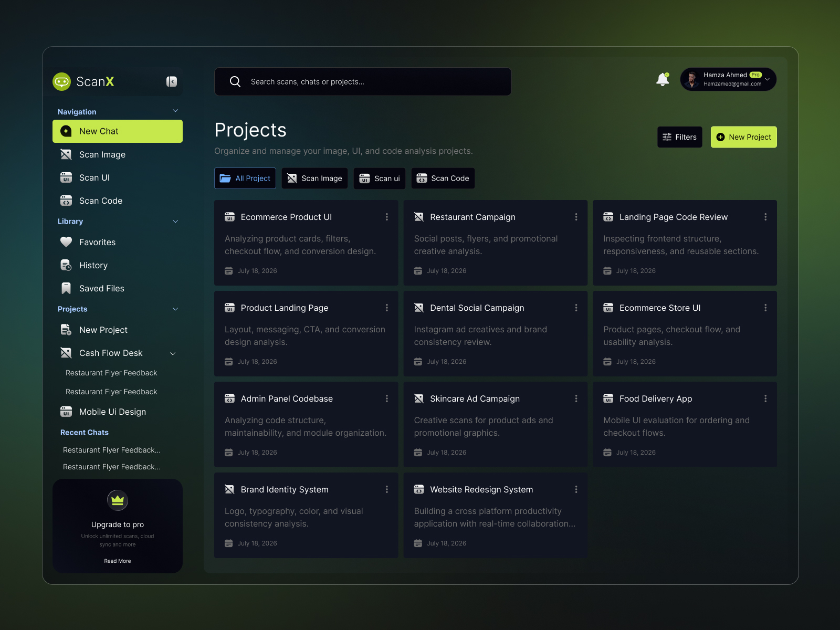Open the Ecommerce Store UI title

660,308
